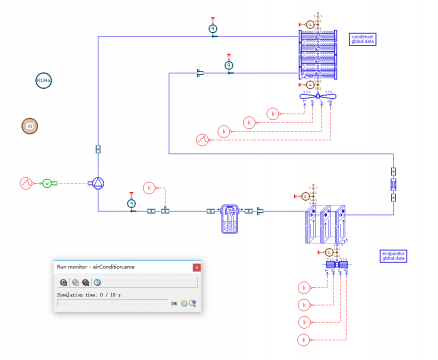The width and height of the screenshot is (438, 360).
Task: Open the evaporator global data block
Action: [x=393, y=256]
